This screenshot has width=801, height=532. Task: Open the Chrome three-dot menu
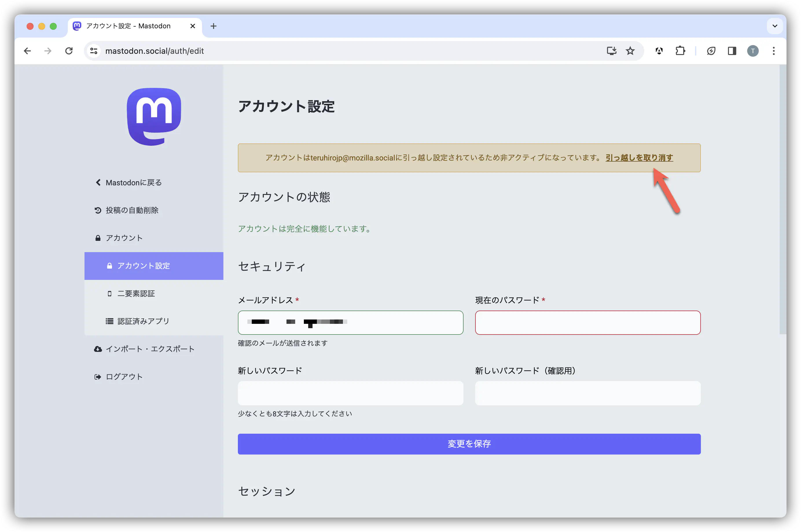click(x=774, y=51)
